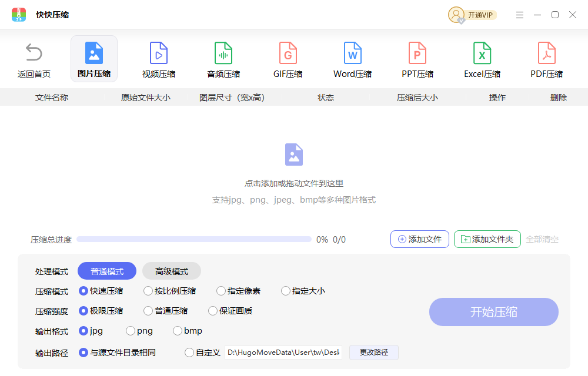Click the output path input field

pos(283,352)
